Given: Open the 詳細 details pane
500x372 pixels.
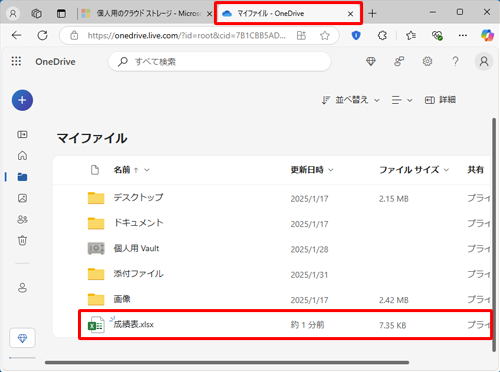Looking at the screenshot, I should pyautogui.click(x=440, y=100).
